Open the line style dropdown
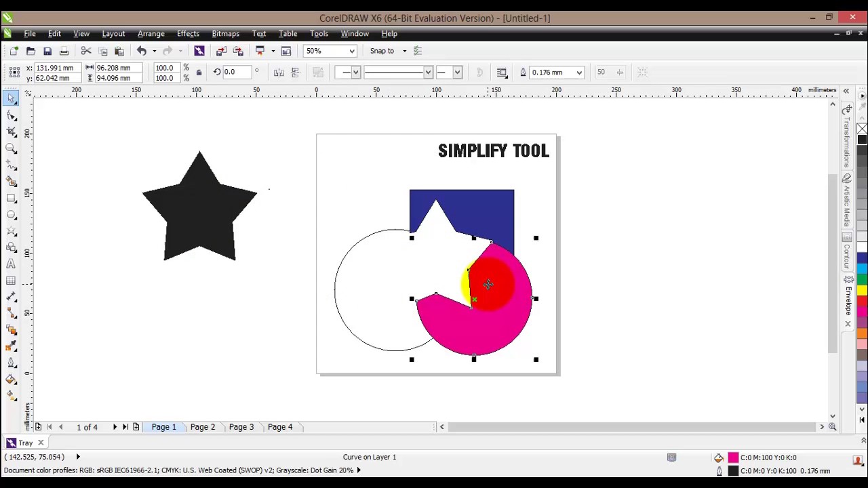 tap(428, 72)
